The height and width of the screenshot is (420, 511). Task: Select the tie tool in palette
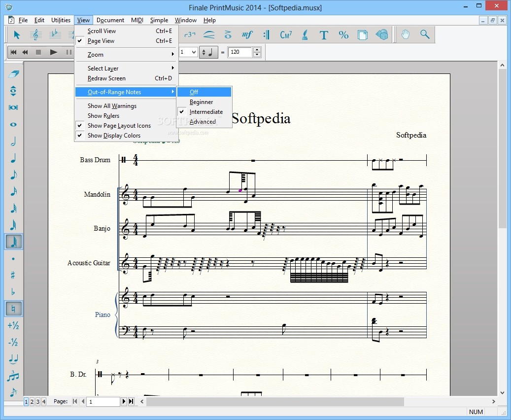click(x=13, y=359)
